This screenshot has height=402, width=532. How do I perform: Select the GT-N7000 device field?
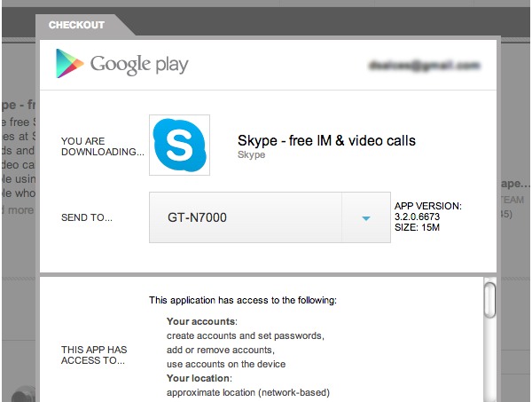[x=246, y=217]
